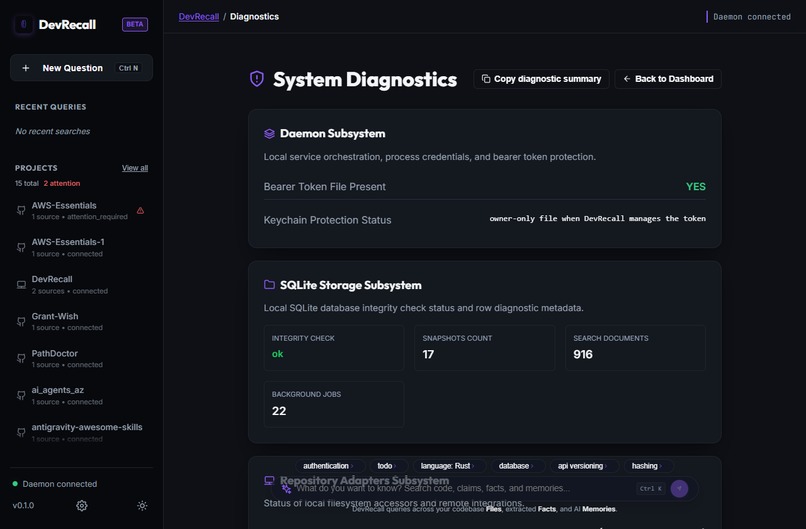This screenshot has width=806, height=529.
Task: Select the hashing suggestion chip
Action: pyautogui.click(x=648, y=466)
